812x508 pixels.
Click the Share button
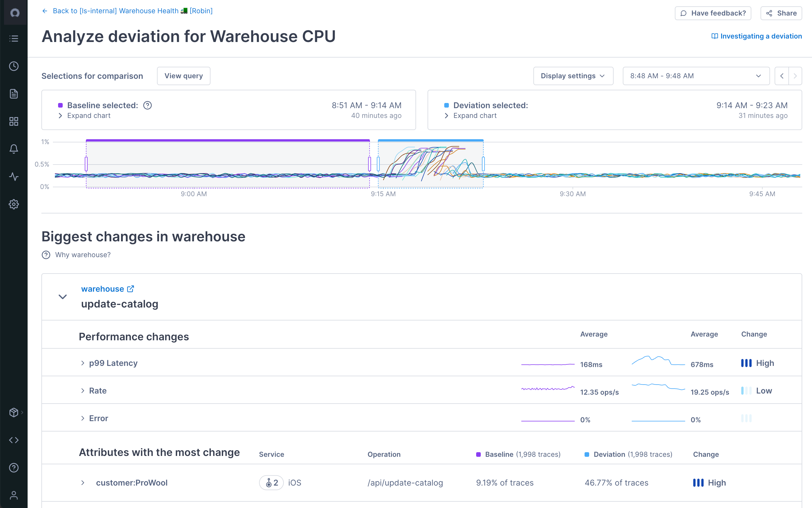pyautogui.click(x=781, y=13)
